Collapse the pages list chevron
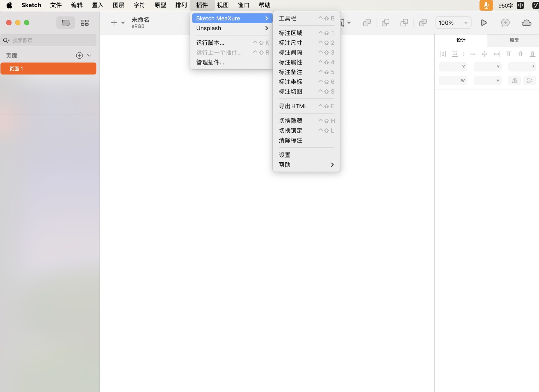The width and height of the screenshot is (539, 392). pos(89,56)
